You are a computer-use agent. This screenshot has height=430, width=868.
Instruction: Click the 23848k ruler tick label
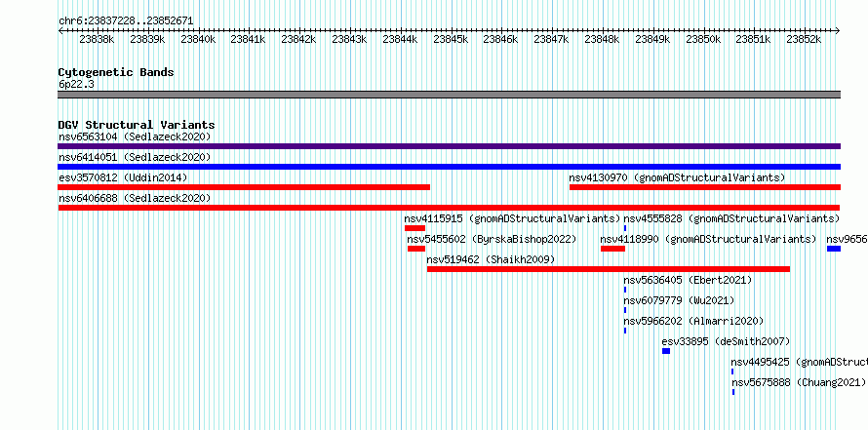pos(603,39)
